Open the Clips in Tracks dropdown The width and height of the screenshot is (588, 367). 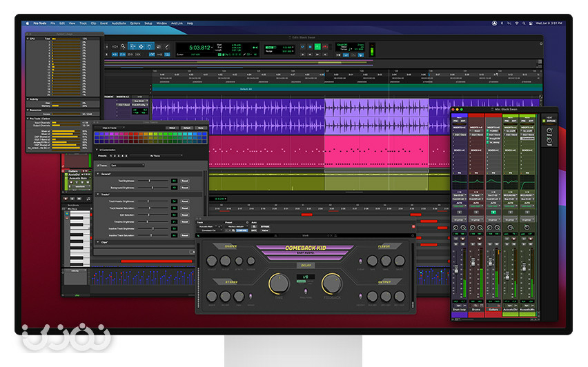click(x=111, y=128)
